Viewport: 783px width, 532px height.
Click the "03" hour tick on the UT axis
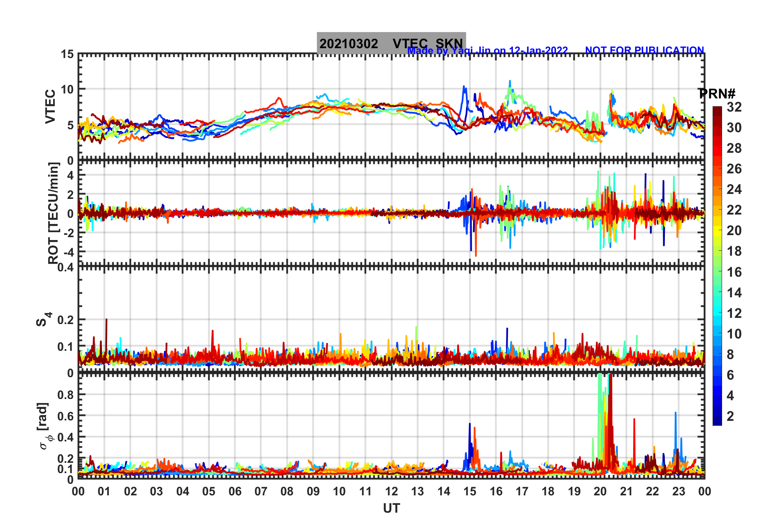[156, 491]
